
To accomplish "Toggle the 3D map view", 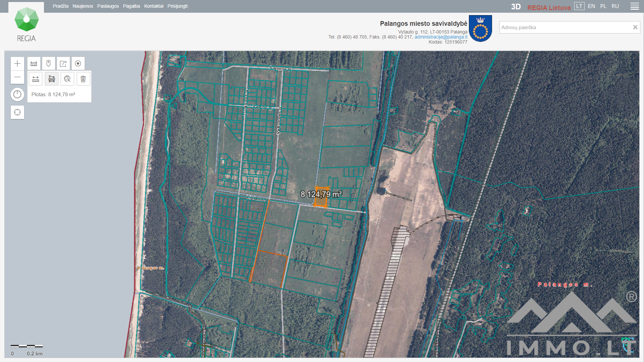I will (516, 7).
